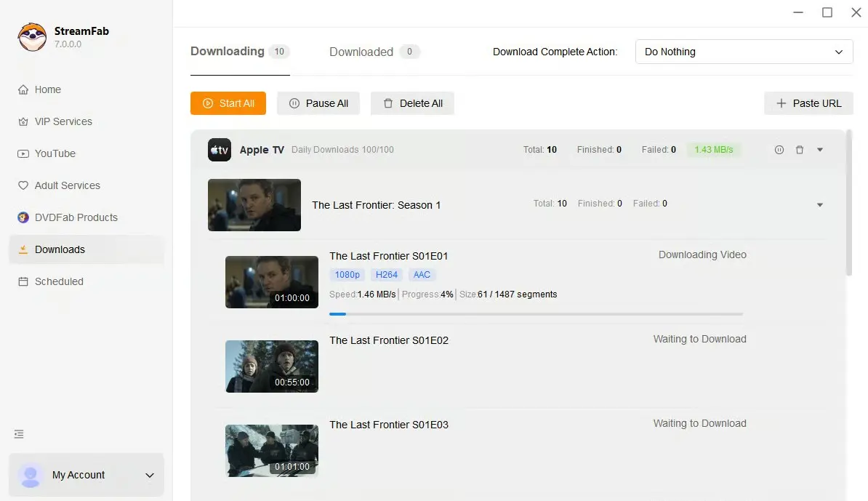
Task: Click The Last Frontier S01E01 title
Action: click(x=389, y=256)
